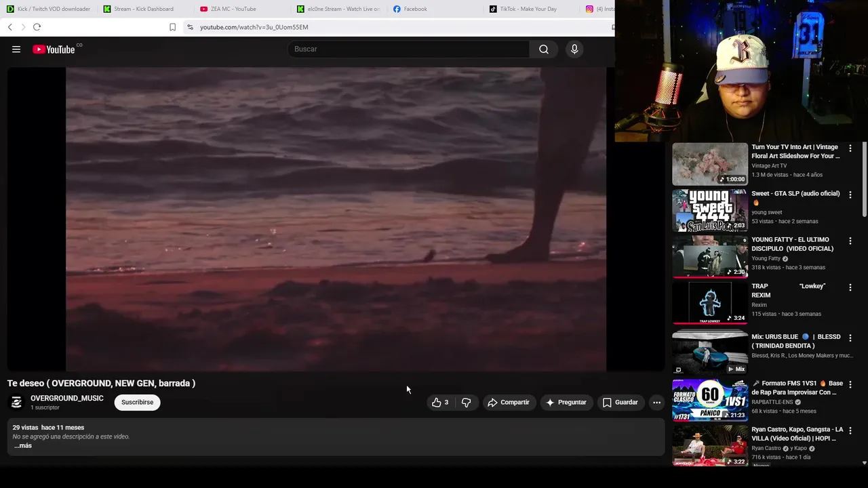Open Mix URUS BLUE BLESSD thumbnail
The width and height of the screenshot is (868, 488).
click(x=709, y=353)
